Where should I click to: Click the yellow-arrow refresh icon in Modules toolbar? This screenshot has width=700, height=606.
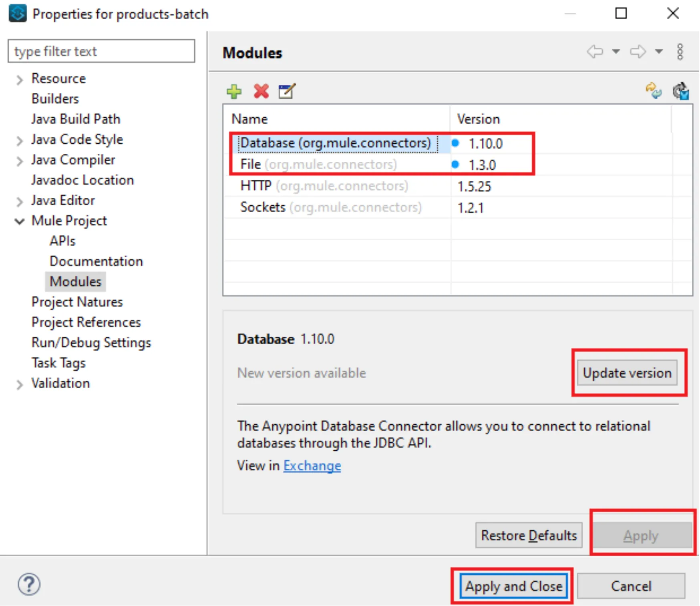pos(654,91)
